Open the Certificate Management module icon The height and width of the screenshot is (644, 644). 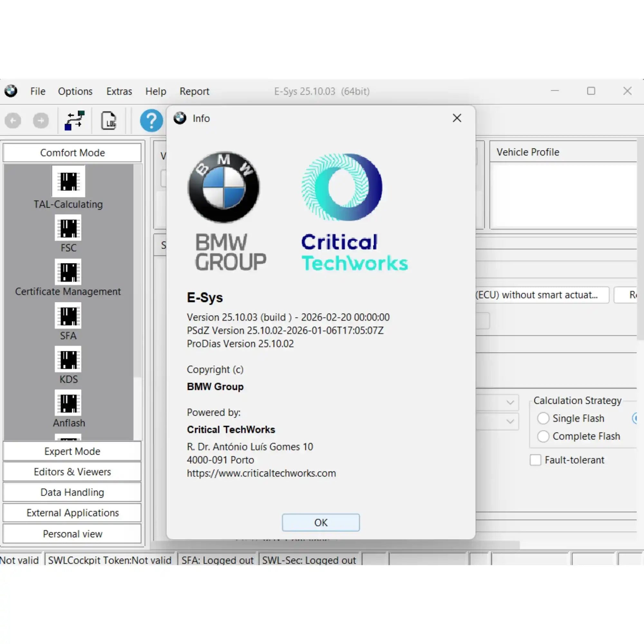(68, 272)
